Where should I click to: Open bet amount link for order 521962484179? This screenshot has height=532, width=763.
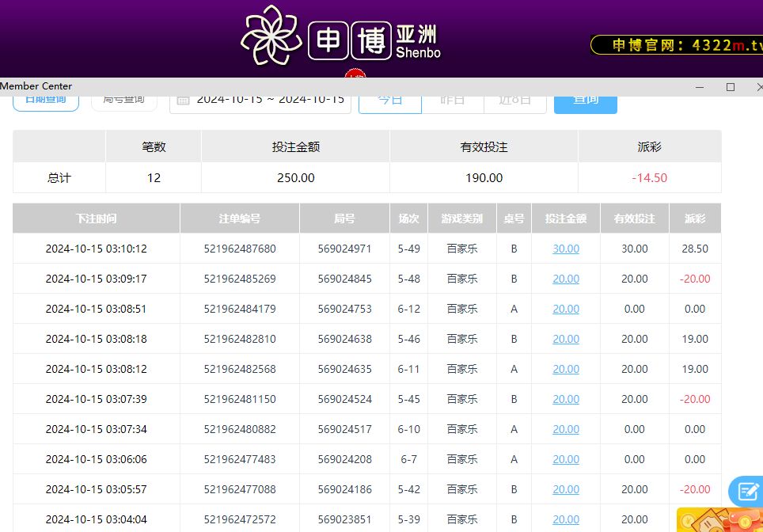(x=566, y=309)
